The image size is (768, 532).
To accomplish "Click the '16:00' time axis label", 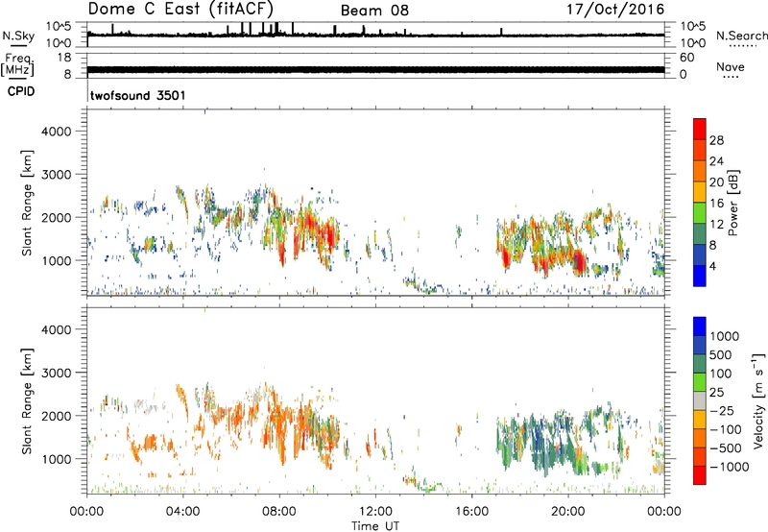I will (x=471, y=512).
